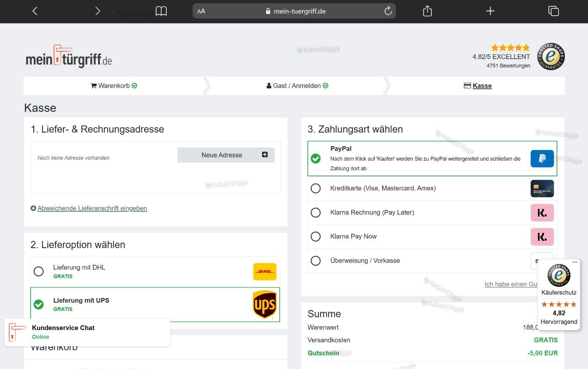Open the Käuferschutz widget's three-dot menu
Viewport: 588px width, 369px height.
575,262
